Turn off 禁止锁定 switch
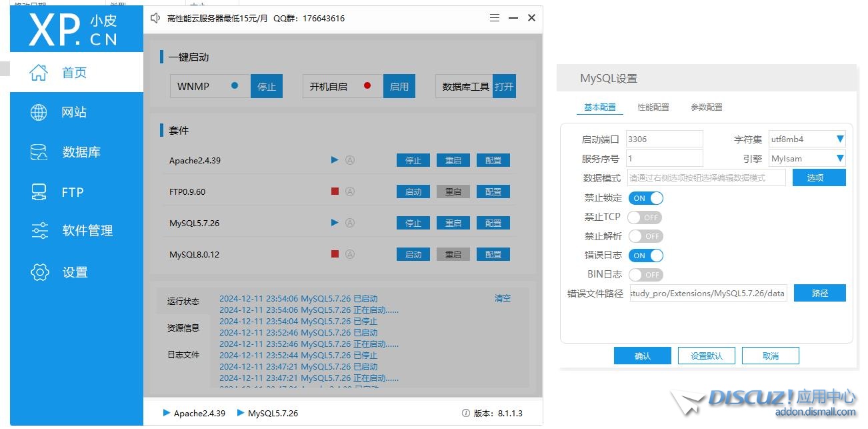868x429 pixels. click(646, 198)
